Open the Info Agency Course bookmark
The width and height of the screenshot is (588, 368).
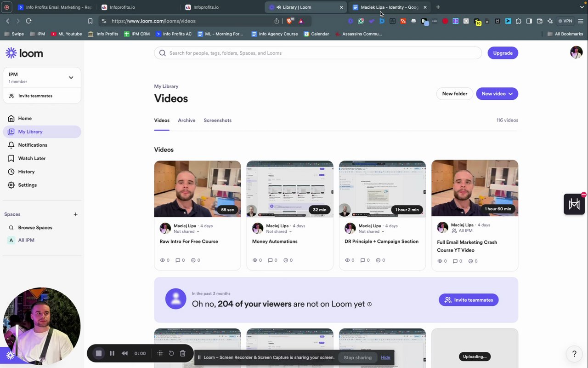point(275,34)
